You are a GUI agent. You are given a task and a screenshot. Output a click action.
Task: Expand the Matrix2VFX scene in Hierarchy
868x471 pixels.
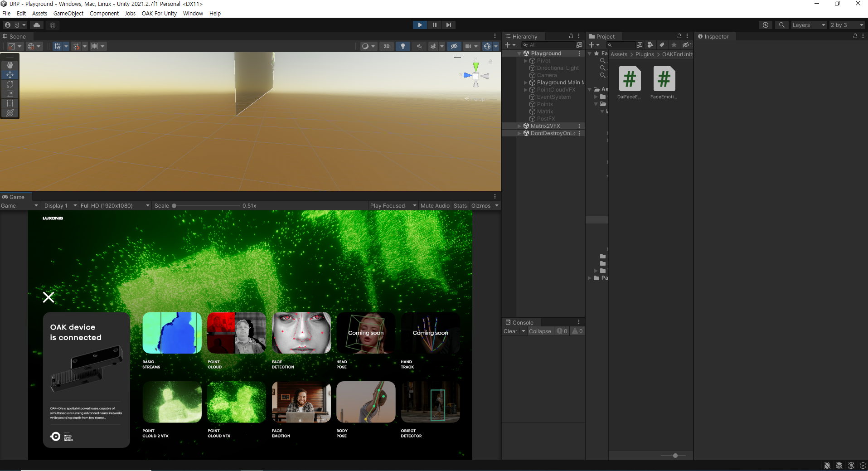[x=519, y=126]
